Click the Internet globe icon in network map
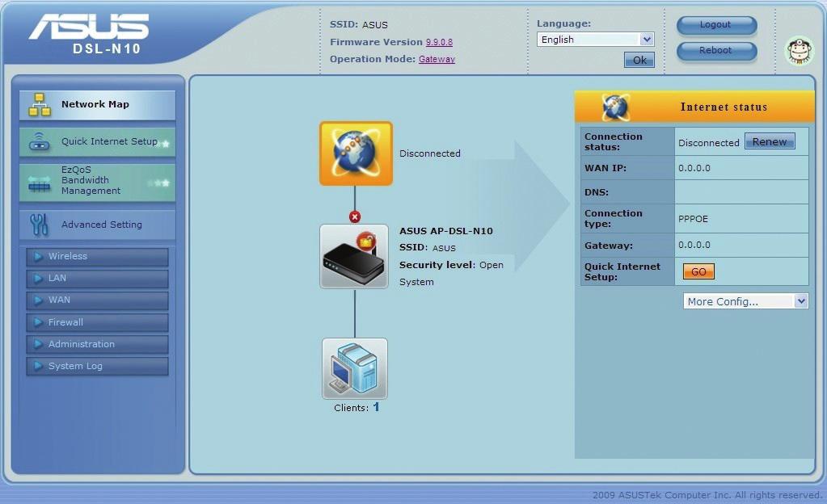The width and height of the screenshot is (827, 504). point(356,153)
